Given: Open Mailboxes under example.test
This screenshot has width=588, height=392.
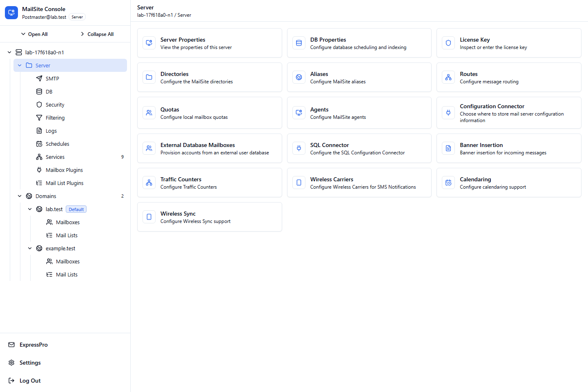Looking at the screenshot, I should [x=80, y=261].
